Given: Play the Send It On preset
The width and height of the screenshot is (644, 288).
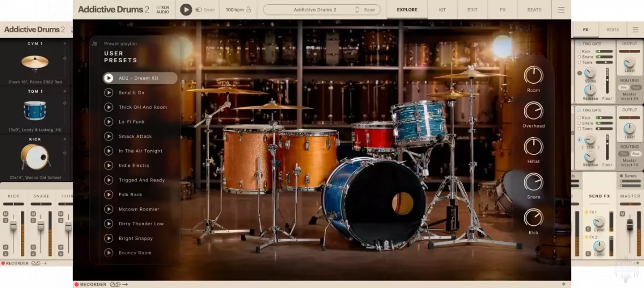Looking at the screenshot, I should coord(109,93).
